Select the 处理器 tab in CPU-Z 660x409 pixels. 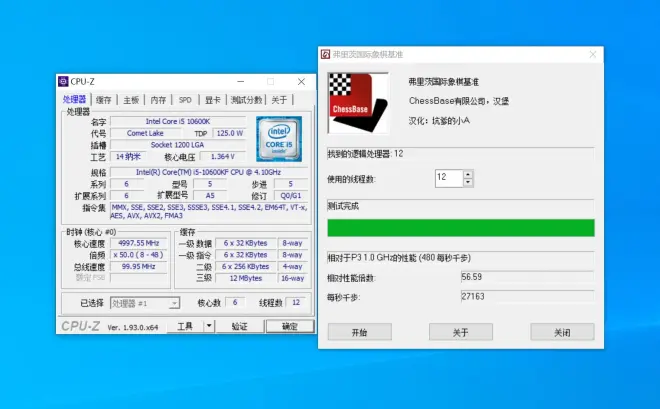pos(75,99)
